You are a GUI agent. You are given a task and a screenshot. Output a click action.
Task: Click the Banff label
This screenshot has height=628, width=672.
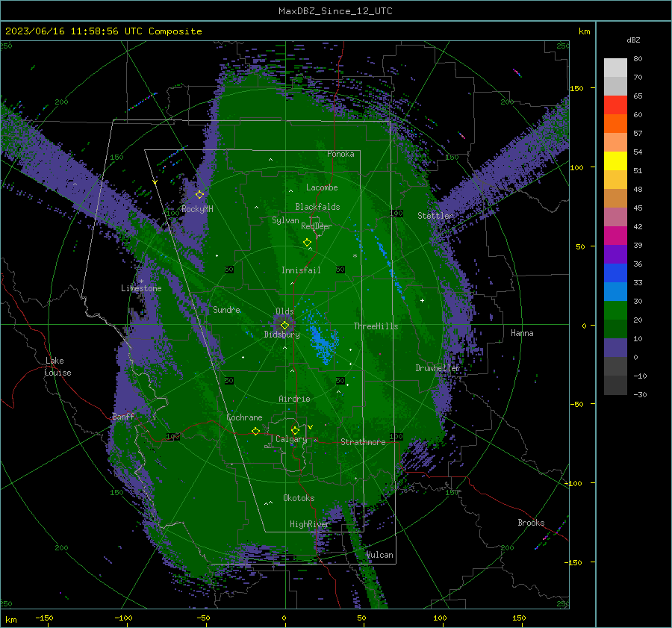(x=123, y=416)
